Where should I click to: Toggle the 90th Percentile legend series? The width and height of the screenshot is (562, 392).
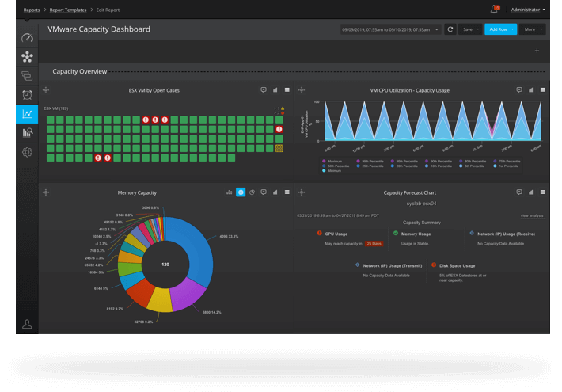438,162
